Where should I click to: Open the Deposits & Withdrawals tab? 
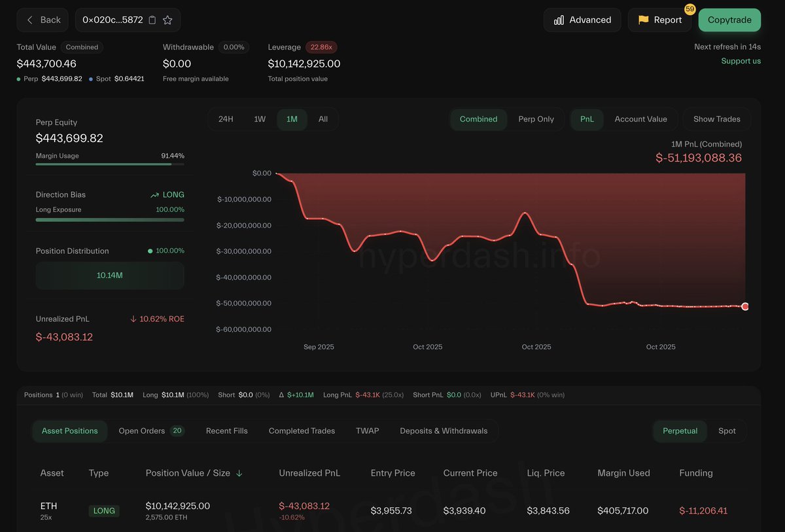point(444,431)
